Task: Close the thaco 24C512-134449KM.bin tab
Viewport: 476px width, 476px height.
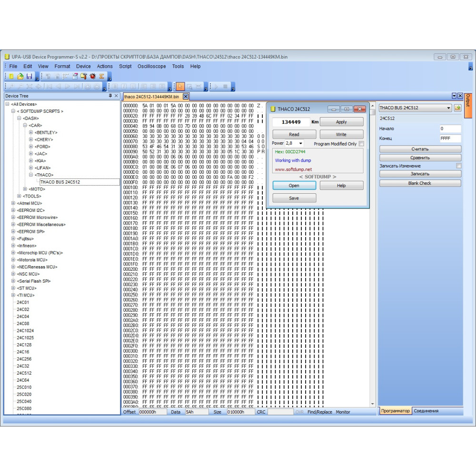Action: [186, 97]
